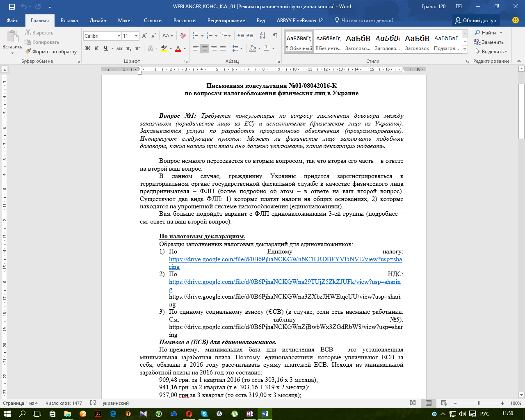
Task: Open the Ссылки ribbon tab
Action: coord(153,21)
